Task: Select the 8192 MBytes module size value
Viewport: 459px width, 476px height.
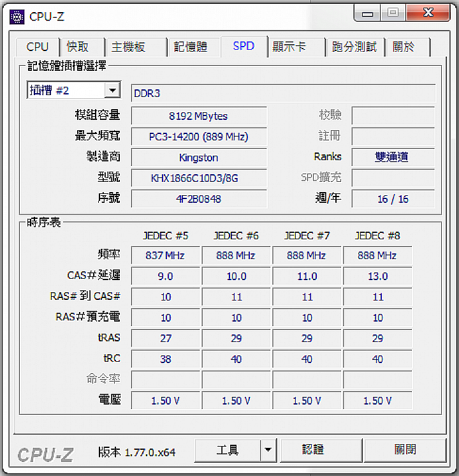Action: [199, 116]
